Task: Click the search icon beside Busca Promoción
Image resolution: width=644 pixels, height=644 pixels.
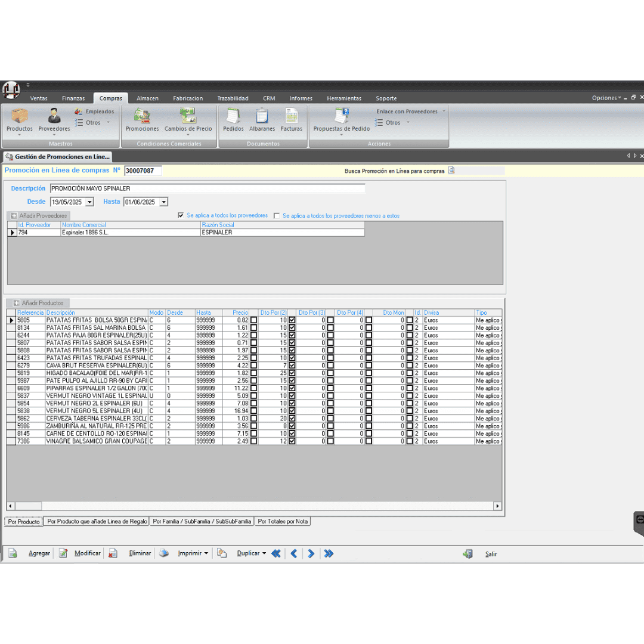Action: (451, 171)
